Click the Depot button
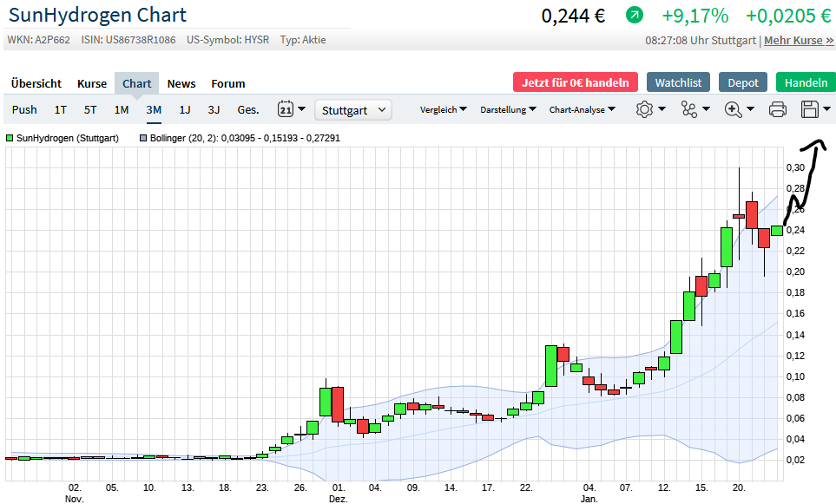Viewport: 836px width, 504px height. [743, 82]
